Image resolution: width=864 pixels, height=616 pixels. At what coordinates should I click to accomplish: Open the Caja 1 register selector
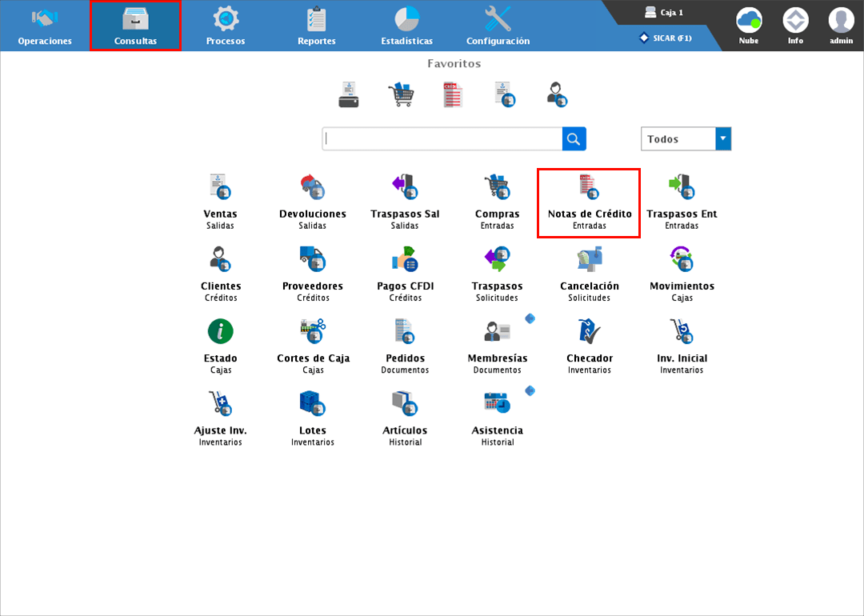click(x=664, y=13)
